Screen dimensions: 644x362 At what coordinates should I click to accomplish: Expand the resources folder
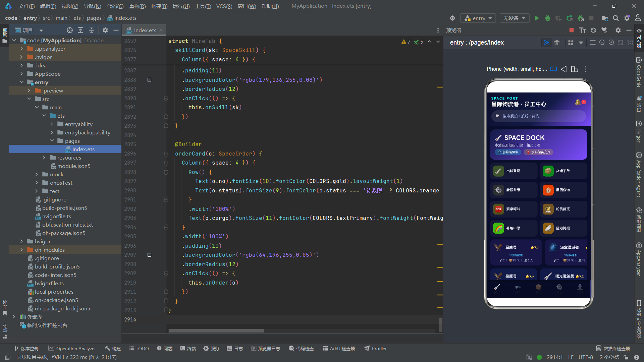(44, 158)
